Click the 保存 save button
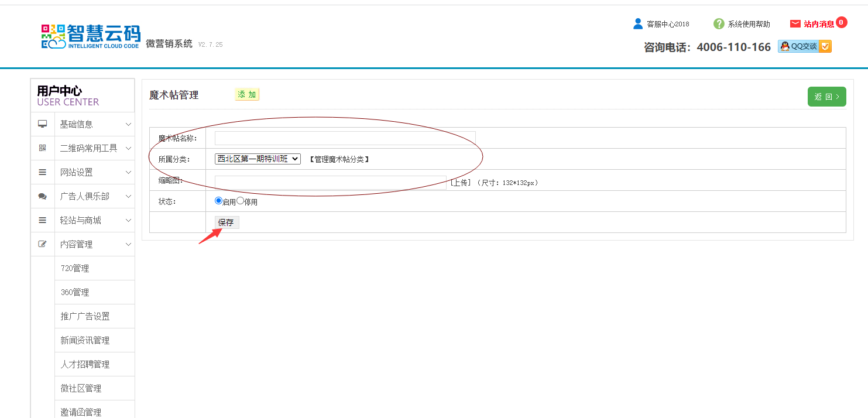 226,222
